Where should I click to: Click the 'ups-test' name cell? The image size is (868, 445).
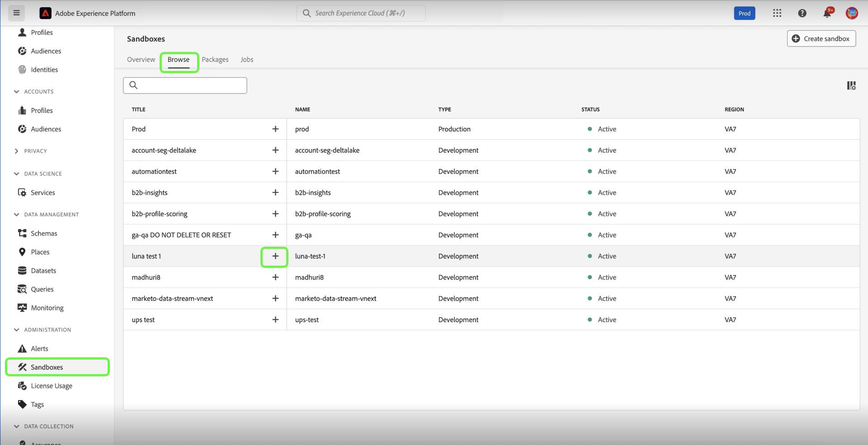click(x=307, y=320)
